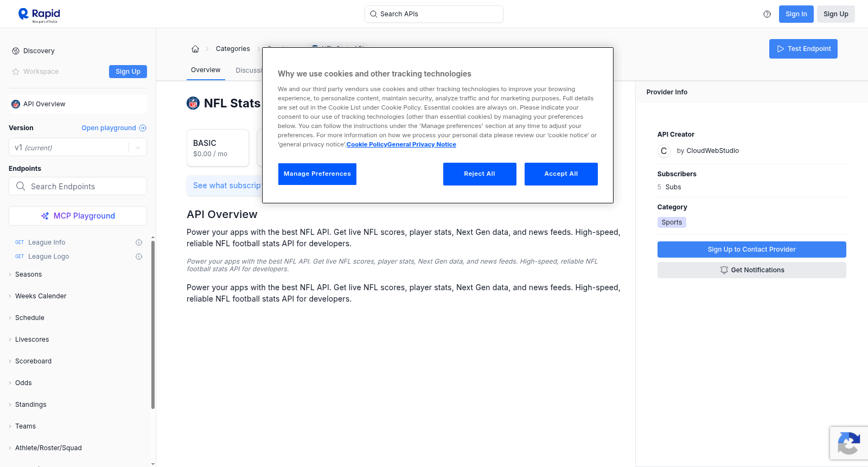Click the endpoints list scrollbar
The height and width of the screenshot is (467, 868).
tap(153, 324)
